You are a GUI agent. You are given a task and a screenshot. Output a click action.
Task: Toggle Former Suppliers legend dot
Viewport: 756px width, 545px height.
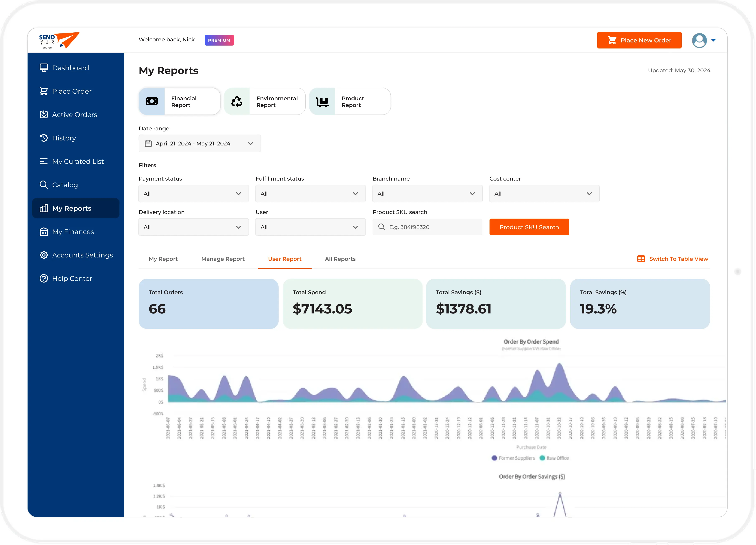494,458
